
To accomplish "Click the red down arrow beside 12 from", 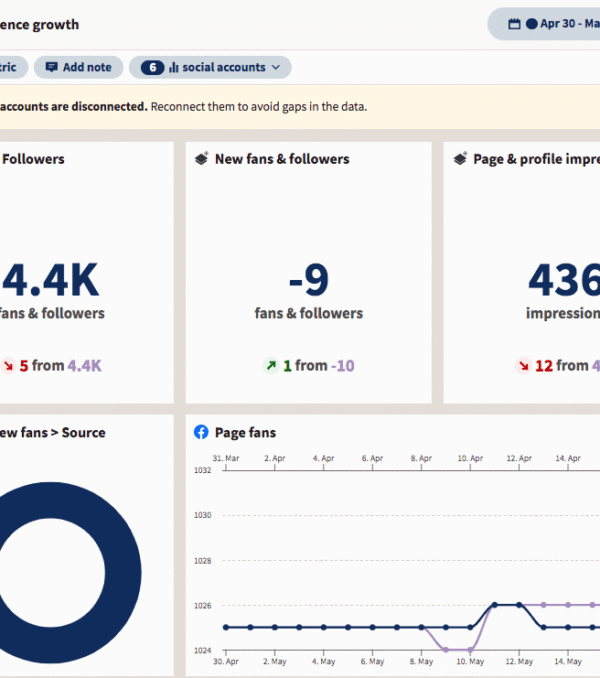I will point(523,366).
